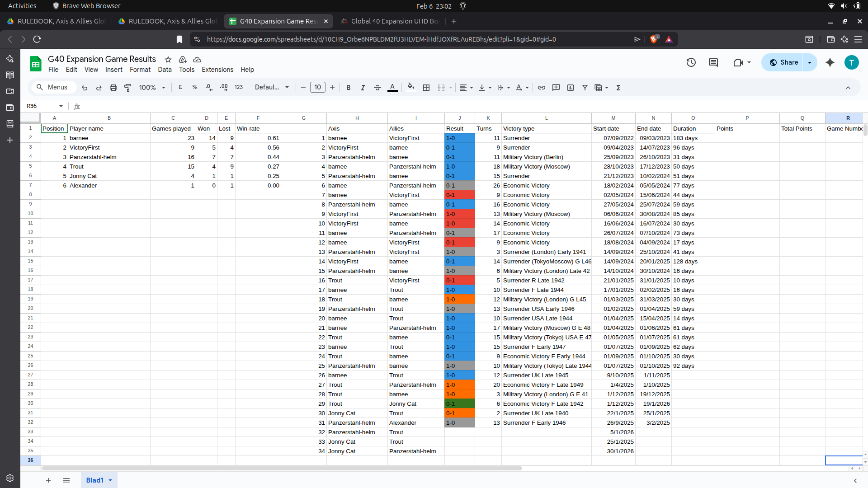
Task: Select the Fill color bucket tool
Action: pos(410,87)
